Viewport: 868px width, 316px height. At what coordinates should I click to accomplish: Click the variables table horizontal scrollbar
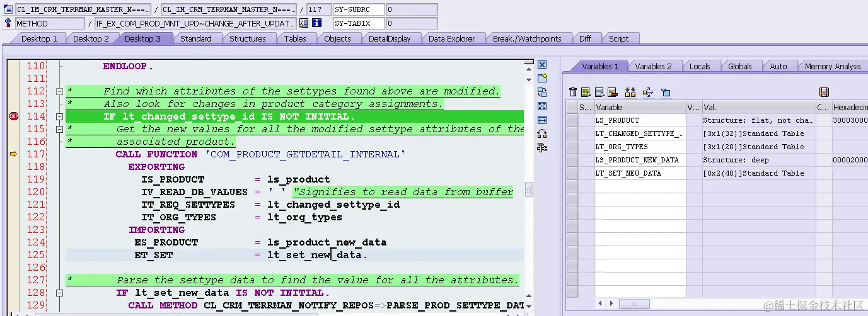634,303
